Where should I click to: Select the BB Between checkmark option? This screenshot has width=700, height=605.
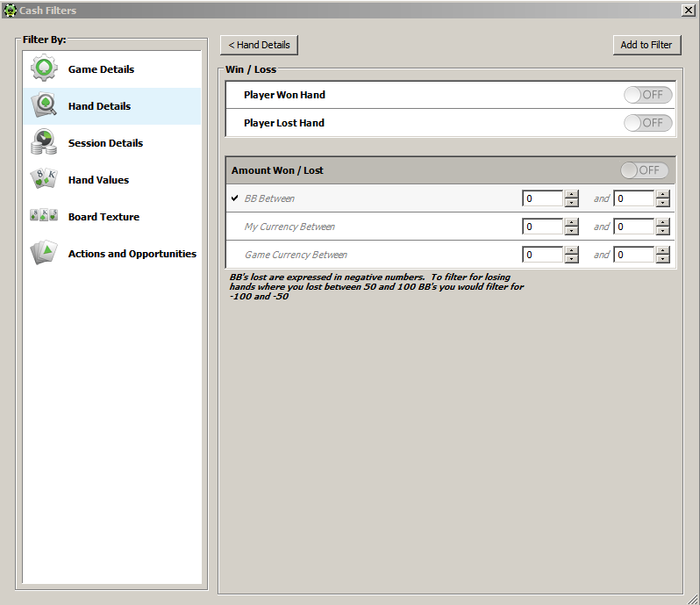tap(235, 198)
